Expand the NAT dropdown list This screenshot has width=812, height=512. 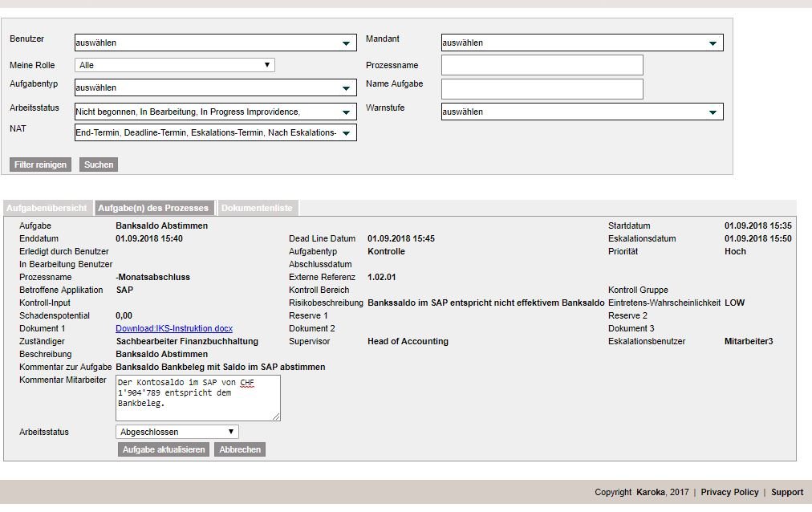click(215, 132)
